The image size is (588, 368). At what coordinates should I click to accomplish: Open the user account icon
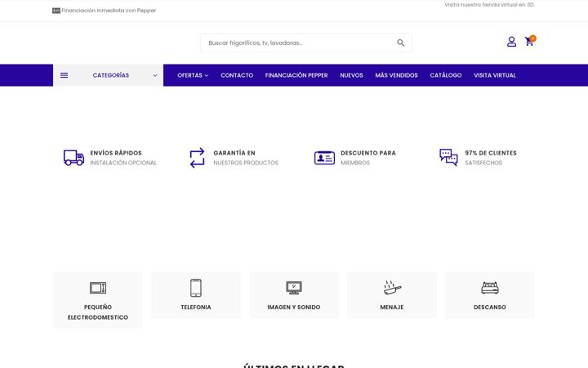pos(511,42)
